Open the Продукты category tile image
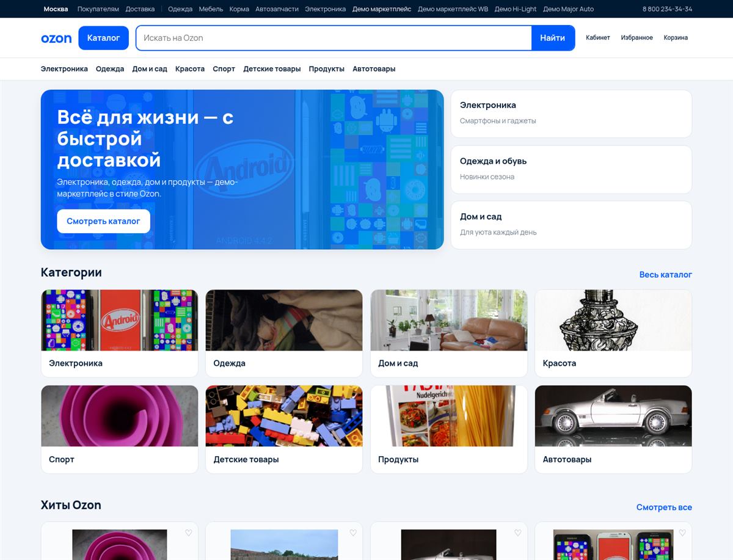 tap(449, 416)
